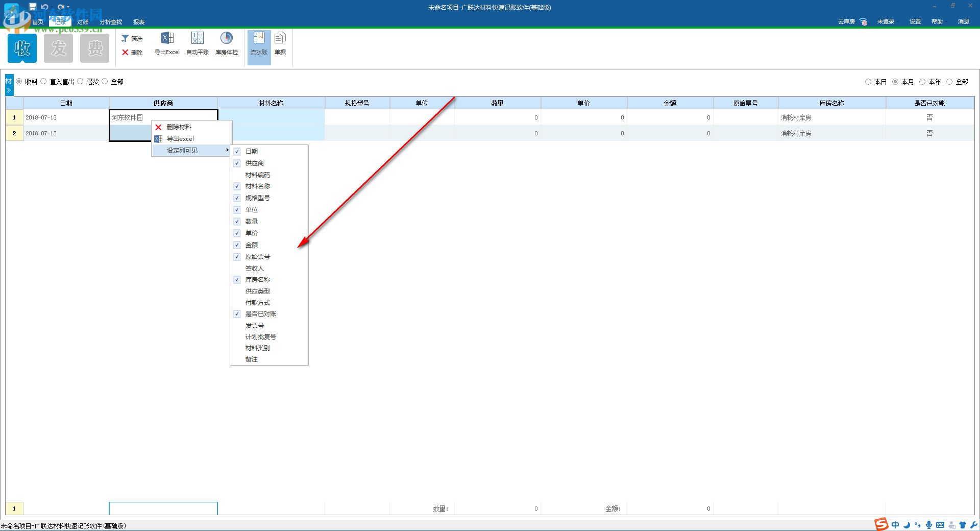Toggle Chinese/English input mode 中
Screen dimensions: 980x531
pos(895,525)
